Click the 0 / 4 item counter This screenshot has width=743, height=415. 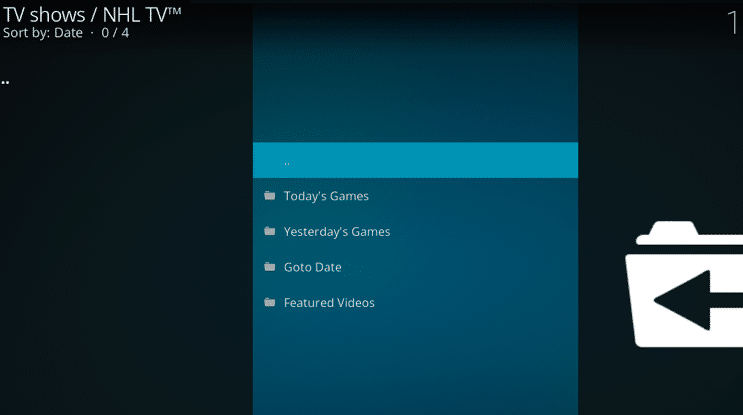click(115, 33)
